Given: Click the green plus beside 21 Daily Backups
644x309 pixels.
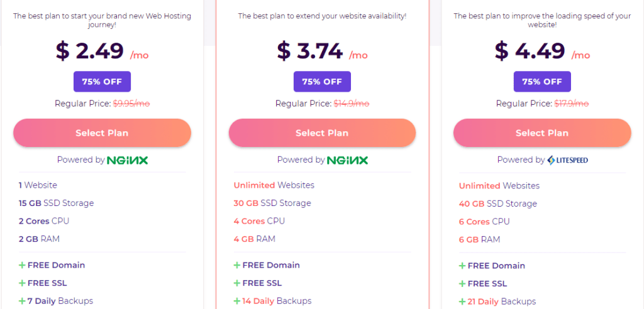Looking at the screenshot, I should click(462, 301).
